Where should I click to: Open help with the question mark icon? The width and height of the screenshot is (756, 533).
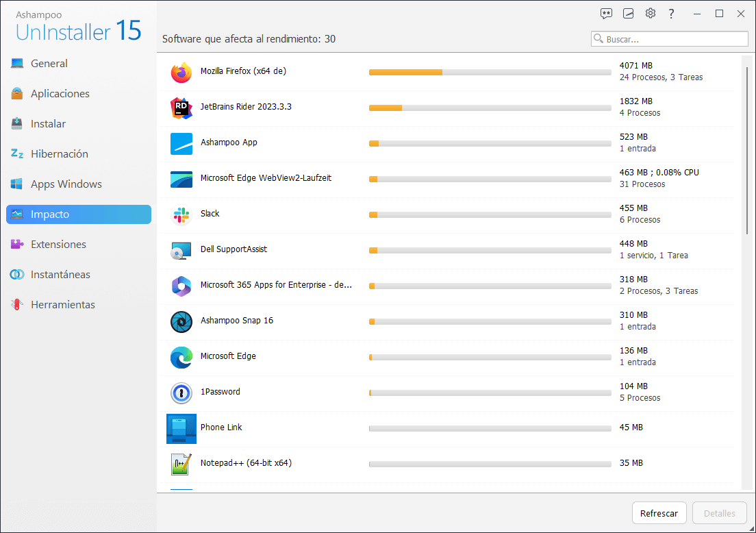671,14
